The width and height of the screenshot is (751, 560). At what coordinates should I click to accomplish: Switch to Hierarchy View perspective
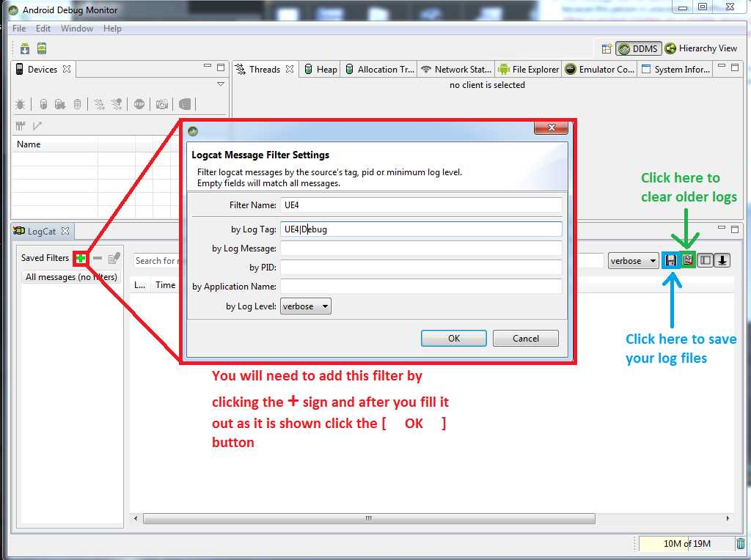point(700,48)
